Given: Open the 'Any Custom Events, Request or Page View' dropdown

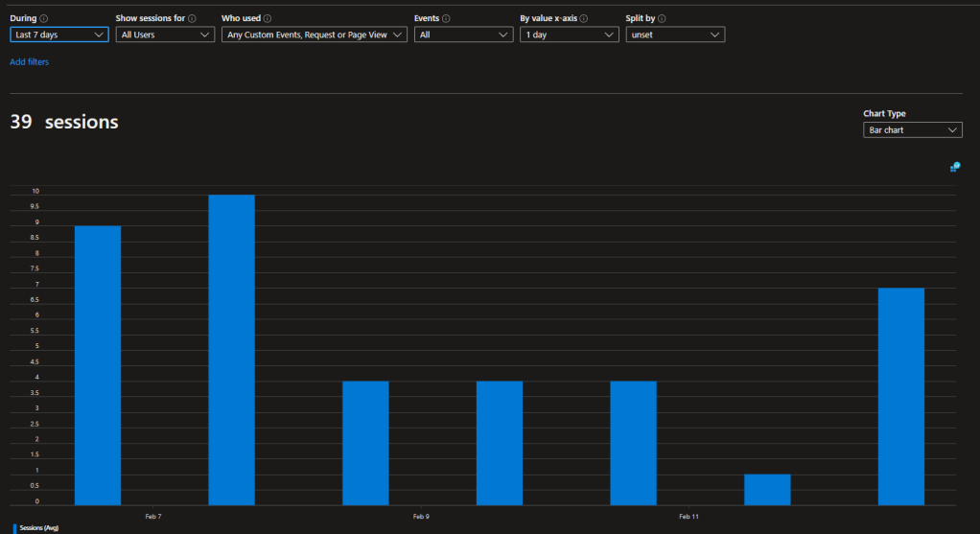Looking at the screenshot, I should click(x=315, y=35).
